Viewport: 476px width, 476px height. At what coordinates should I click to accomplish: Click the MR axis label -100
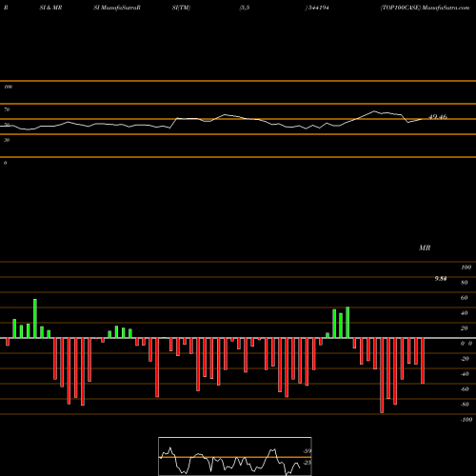[466, 420]
